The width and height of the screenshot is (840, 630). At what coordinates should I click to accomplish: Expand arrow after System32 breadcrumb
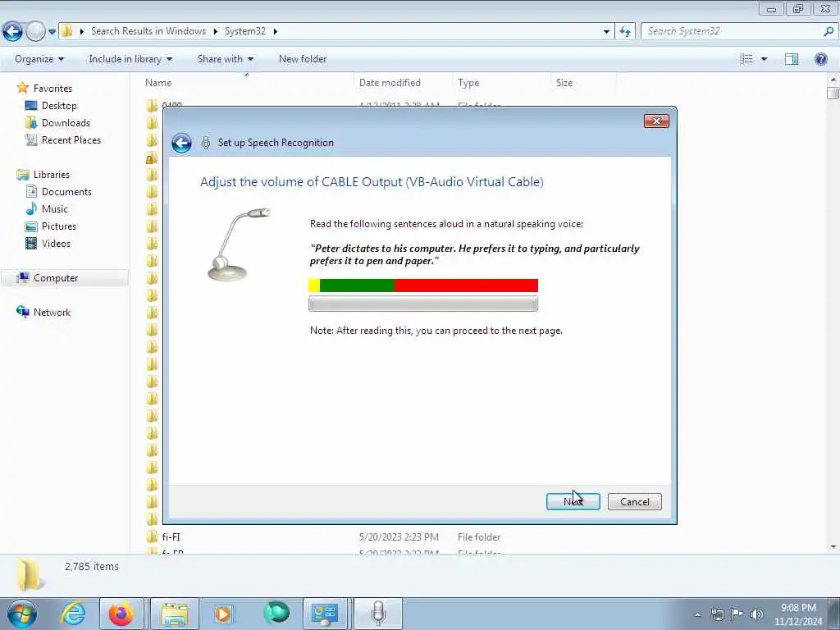(x=276, y=31)
